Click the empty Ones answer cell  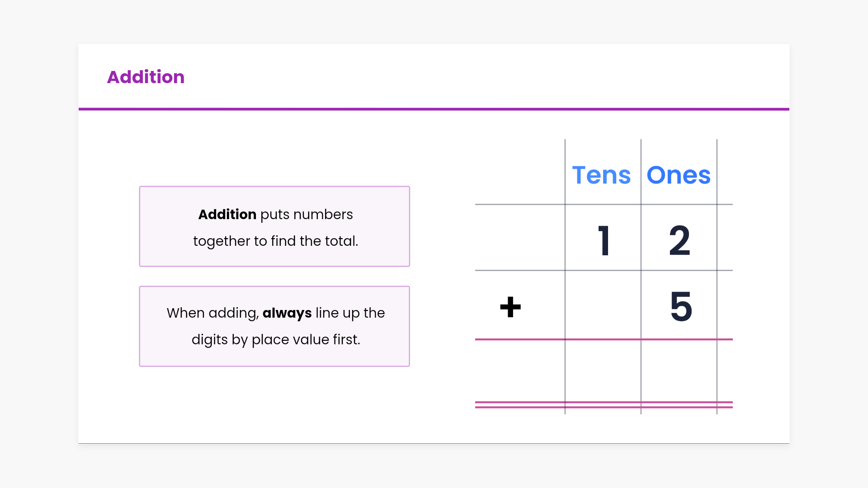pyautogui.click(x=679, y=371)
